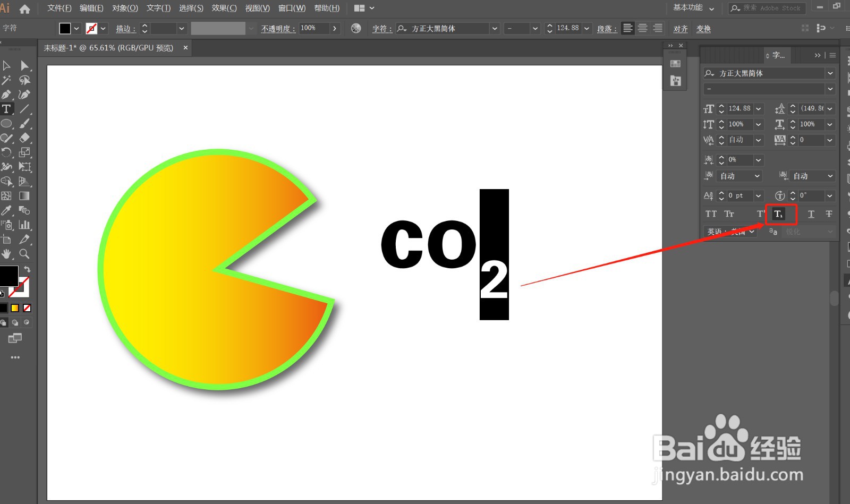Viewport: 850px width, 504px height.
Task: Select the 未标题-1 document tab
Action: coord(108,48)
